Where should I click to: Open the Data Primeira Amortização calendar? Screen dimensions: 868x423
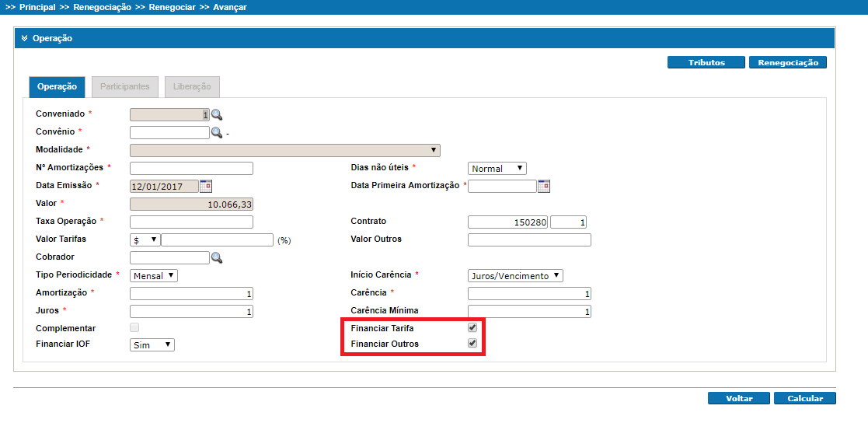click(544, 186)
